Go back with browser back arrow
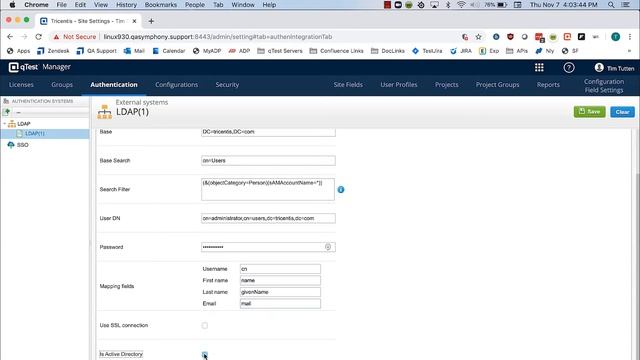The height and width of the screenshot is (360, 640). tap(10, 37)
